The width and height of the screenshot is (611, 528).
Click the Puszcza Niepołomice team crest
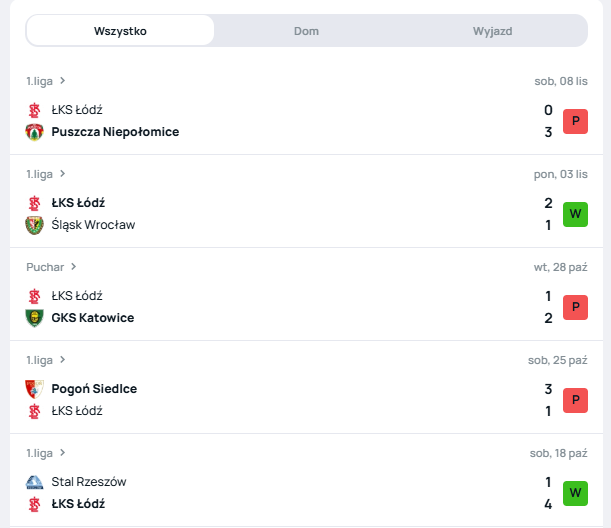(x=34, y=132)
